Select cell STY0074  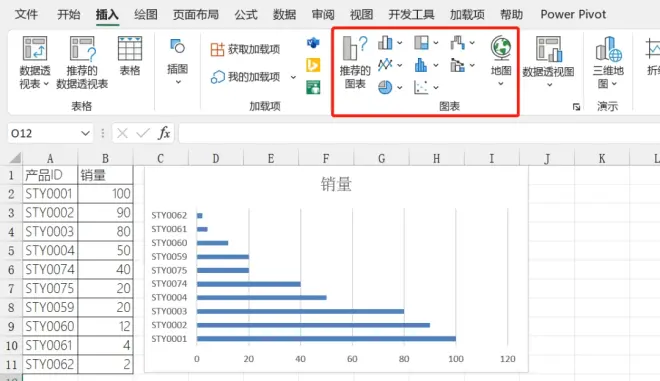(x=50, y=269)
